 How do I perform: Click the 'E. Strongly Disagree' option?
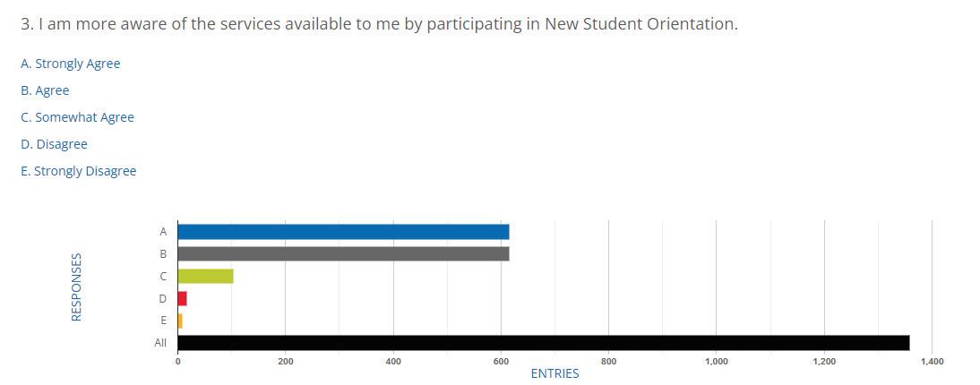(79, 171)
